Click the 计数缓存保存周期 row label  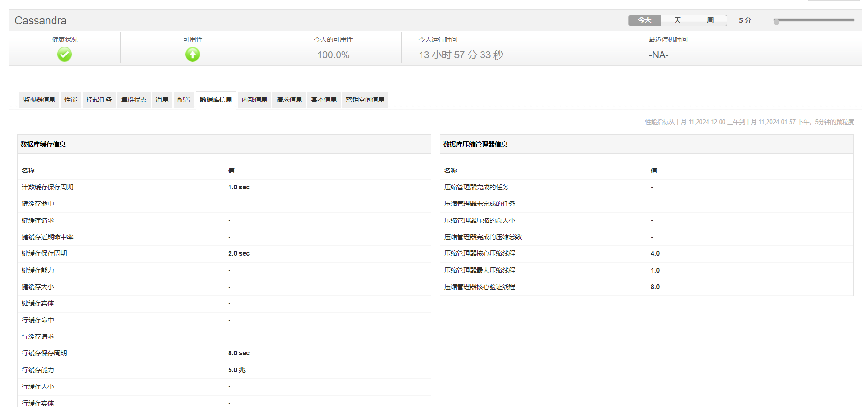pyautogui.click(x=47, y=187)
